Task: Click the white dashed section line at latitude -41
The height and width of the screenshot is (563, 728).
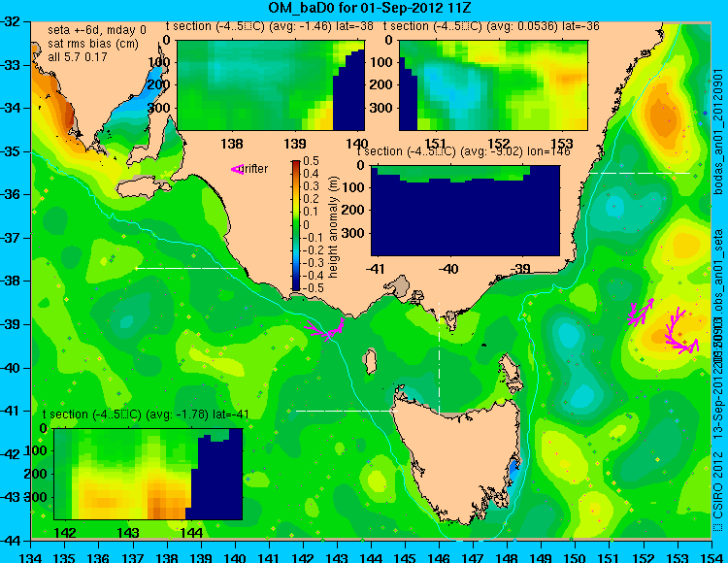Action: (x=347, y=411)
